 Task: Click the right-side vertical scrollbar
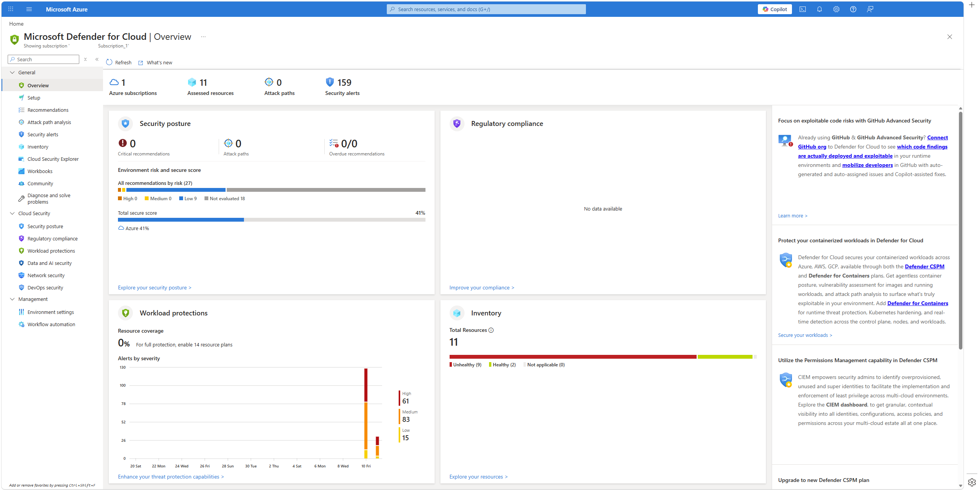[960, 230]
